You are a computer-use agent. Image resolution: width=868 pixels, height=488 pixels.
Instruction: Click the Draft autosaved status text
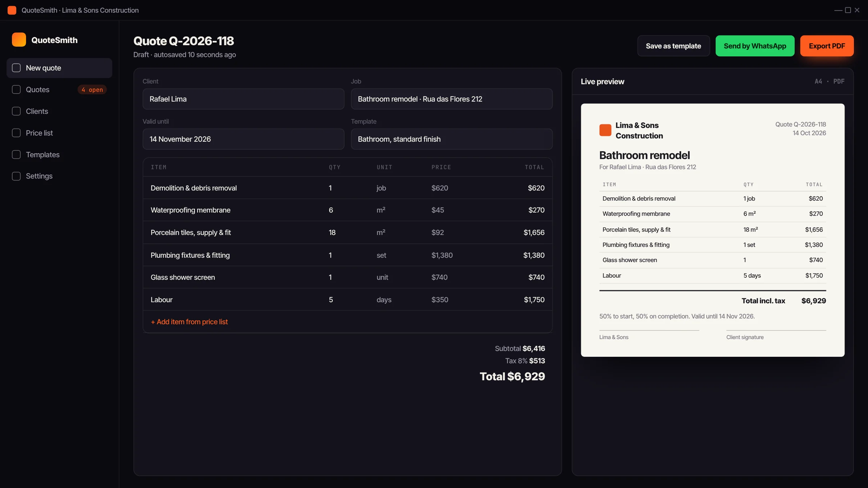pos(184,55)
